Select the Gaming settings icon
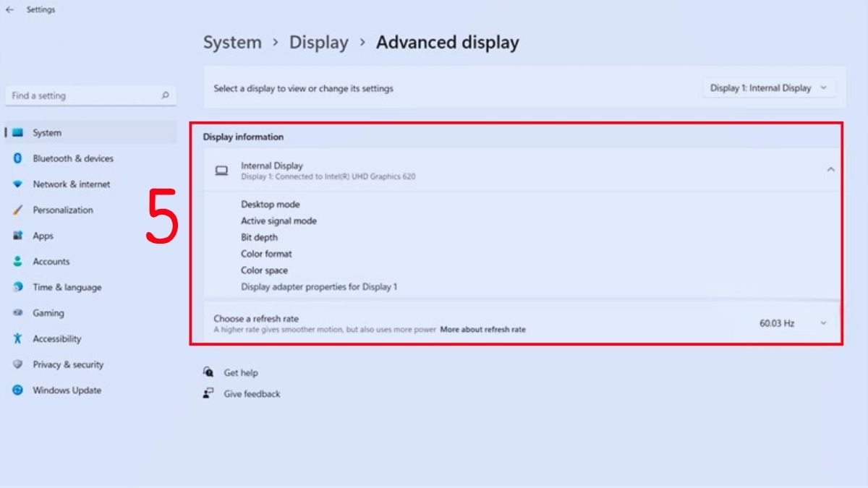Screen dimensions: 868x488 (20, 312)
